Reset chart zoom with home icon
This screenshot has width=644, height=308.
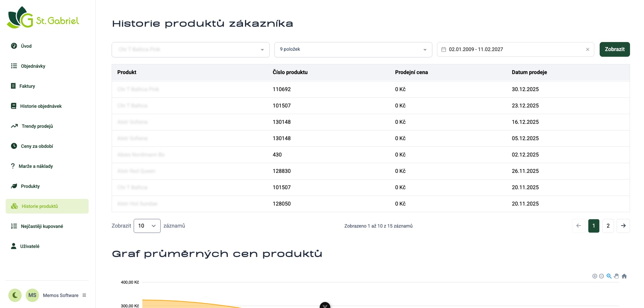click(624, 276)
